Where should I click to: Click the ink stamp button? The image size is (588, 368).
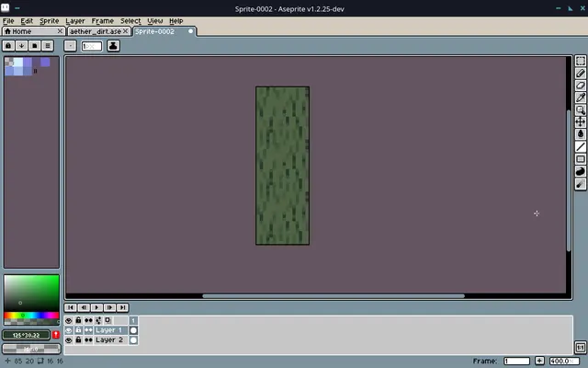coord(113,46)
